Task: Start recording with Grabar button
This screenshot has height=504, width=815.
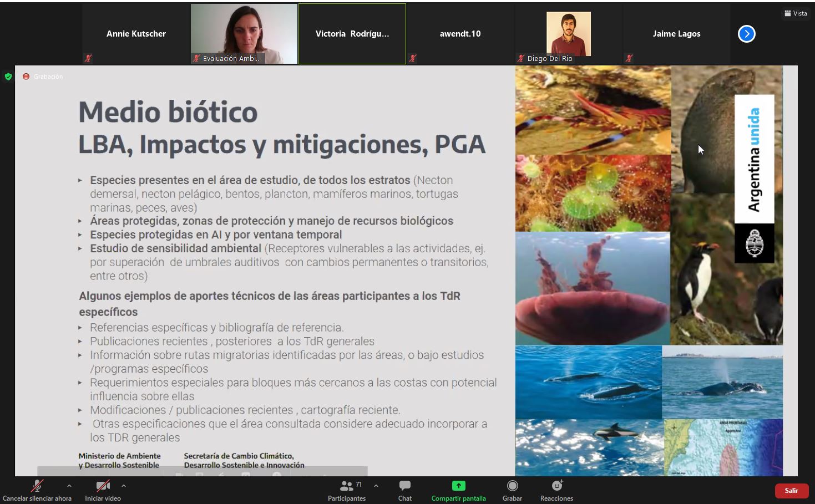Action: pyautogui.click(x=512, y=490)
